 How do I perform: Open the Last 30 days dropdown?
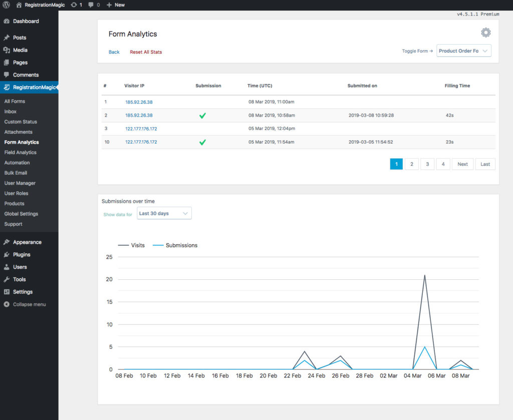[164, 213]
